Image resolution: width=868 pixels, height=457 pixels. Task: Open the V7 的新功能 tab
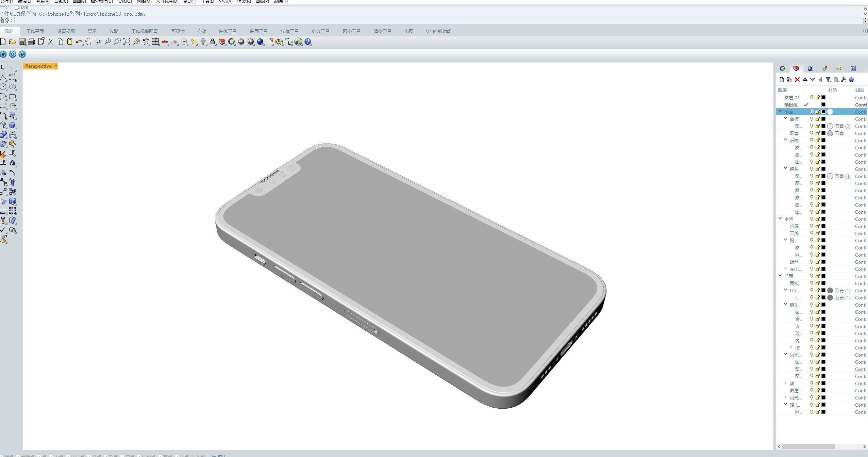pos(438,31)
